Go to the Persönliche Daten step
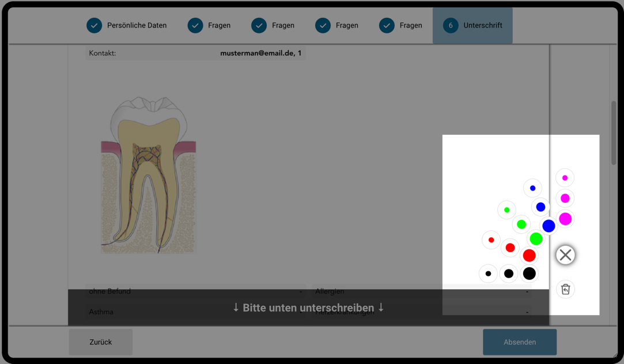624x364 pixels. [127, 25]
